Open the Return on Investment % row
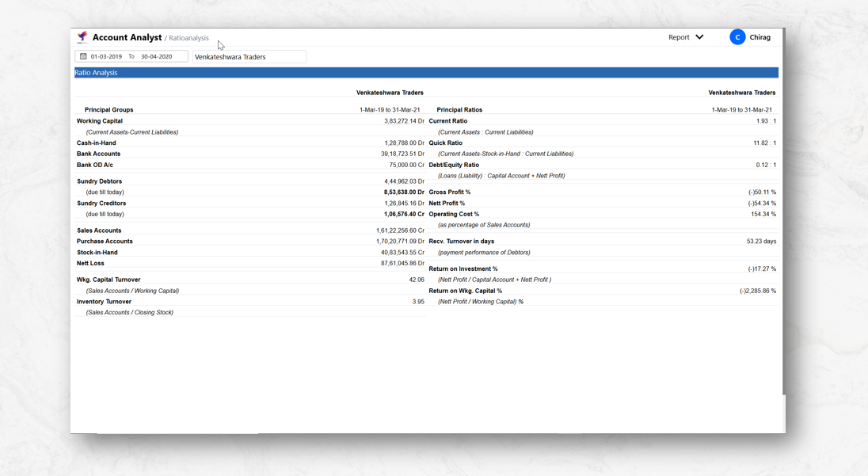The image size is (868, 476). pyautogui.click(x=463, y=268)
